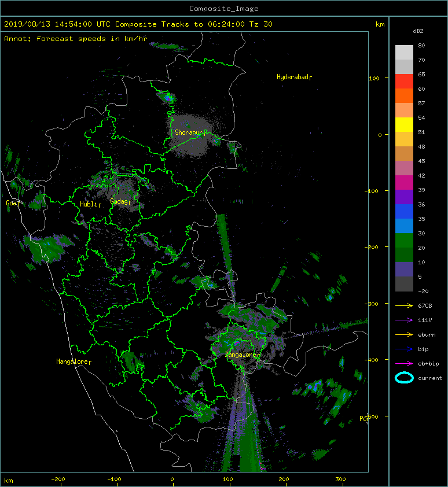Click the Composite_Image title text

click(x=224, y=9)
